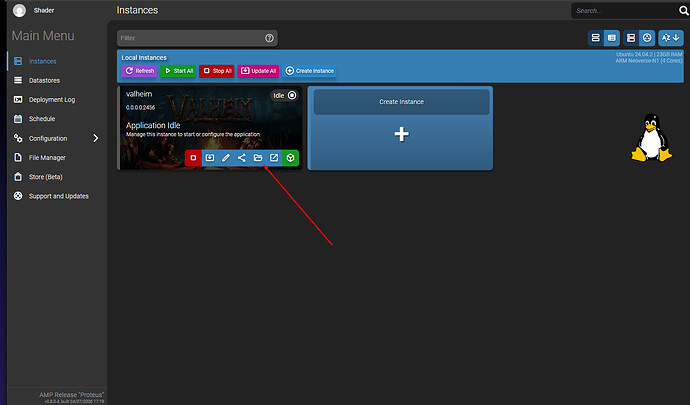Screen dimensions: 690x405
Task: Click the valheim instance update icon
Action: (210, 158)
